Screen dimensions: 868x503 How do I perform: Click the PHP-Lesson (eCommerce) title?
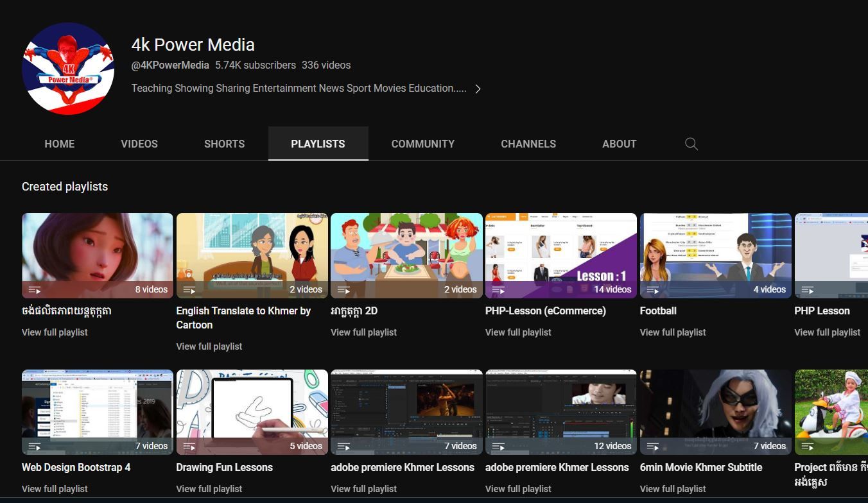[x=546, y=311]
